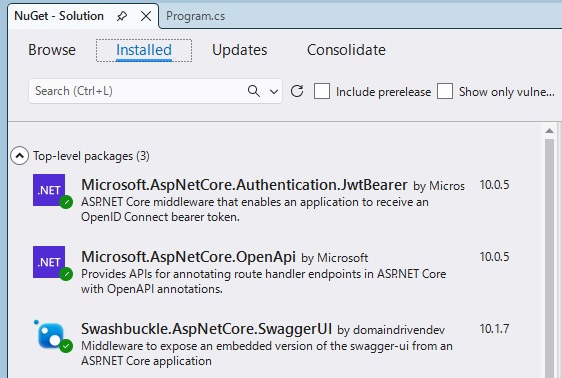Open the Updates tab
The height and width of the screenshot is (378, 562).
[239, 50]
